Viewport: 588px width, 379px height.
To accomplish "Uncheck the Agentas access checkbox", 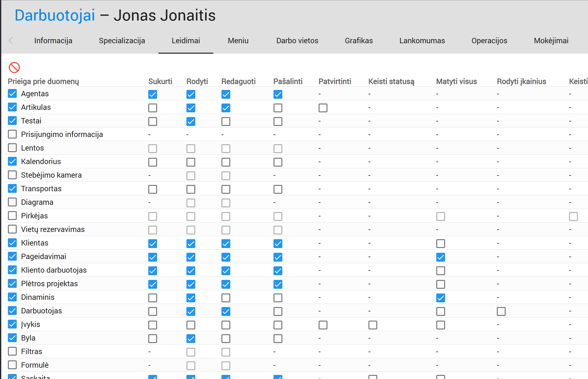I will pyautogui.click(x=12, y=94).
